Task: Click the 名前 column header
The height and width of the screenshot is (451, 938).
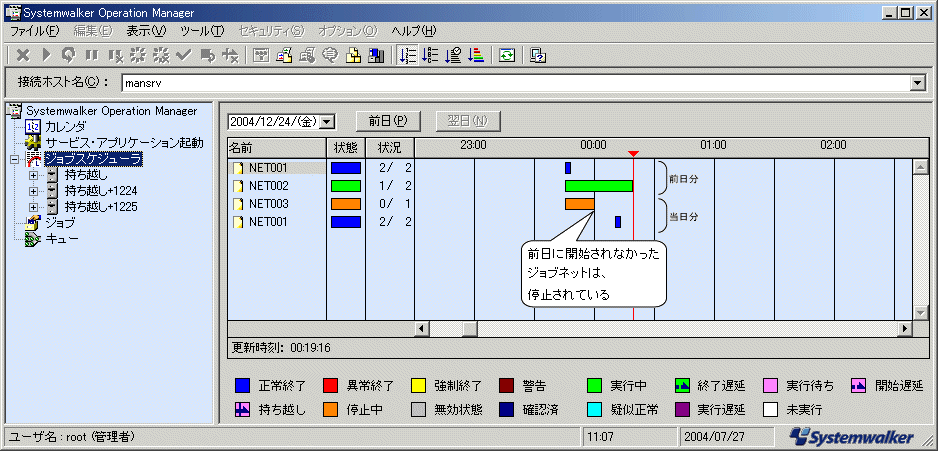Action: pyautogui.click(x=277, y=147)
